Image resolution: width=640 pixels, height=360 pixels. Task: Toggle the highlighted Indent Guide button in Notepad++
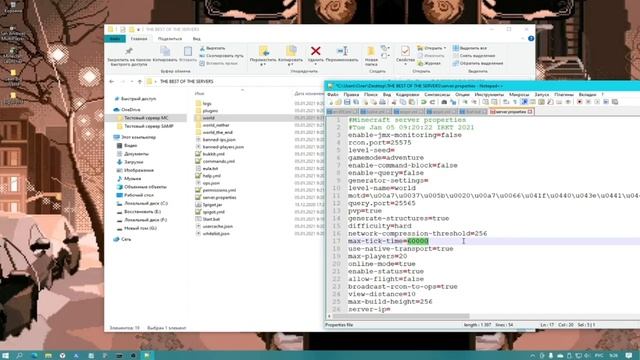[524, 102]
